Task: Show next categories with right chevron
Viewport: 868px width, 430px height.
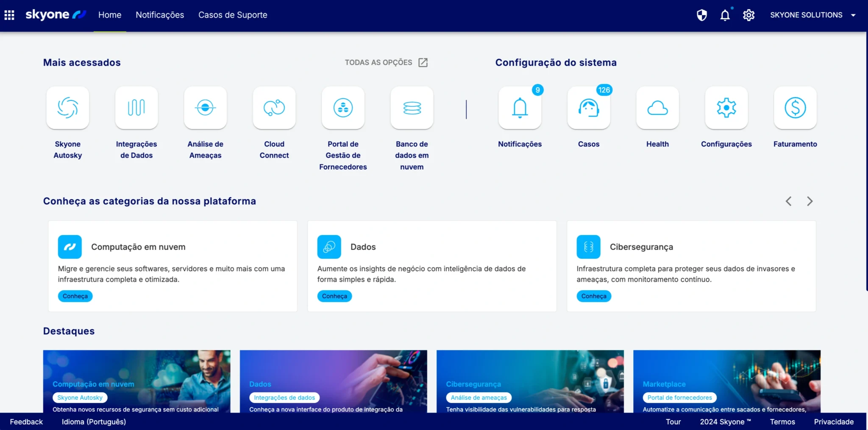Action: pyautogui.click(x=810, y=201)
